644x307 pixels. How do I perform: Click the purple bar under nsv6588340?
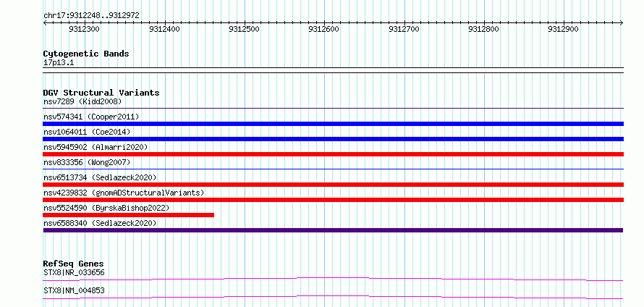point(333,230)
